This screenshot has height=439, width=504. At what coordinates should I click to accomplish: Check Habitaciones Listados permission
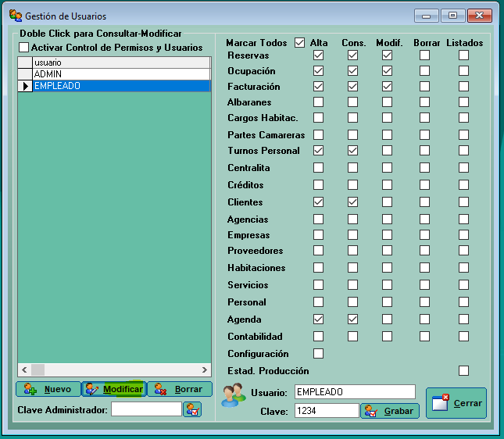click(463, 267)
